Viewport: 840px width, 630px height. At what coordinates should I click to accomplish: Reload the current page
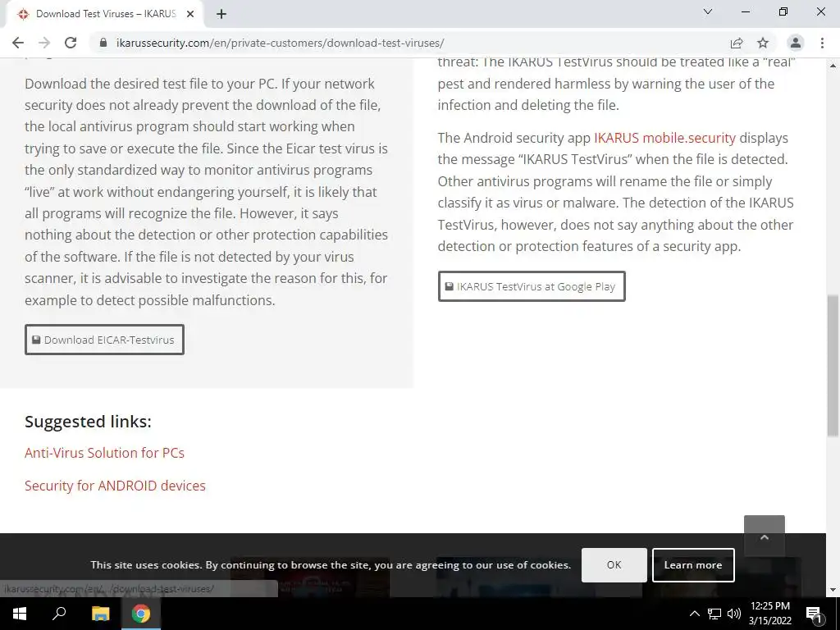[x=71, y=43]
